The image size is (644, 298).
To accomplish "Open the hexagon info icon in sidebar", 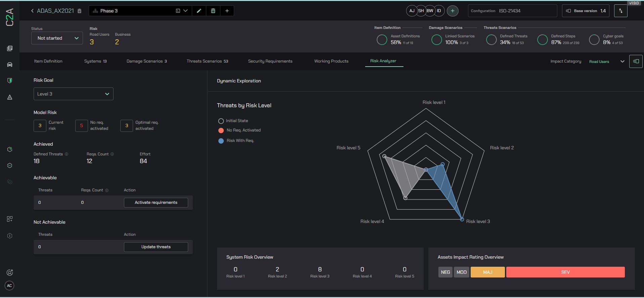I will 10,236.
